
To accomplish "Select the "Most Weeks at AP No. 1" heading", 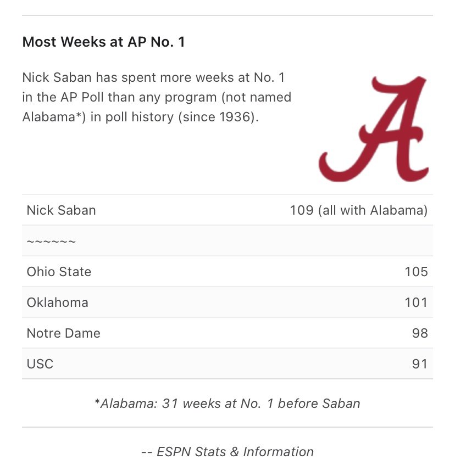I will pos(103,42).
